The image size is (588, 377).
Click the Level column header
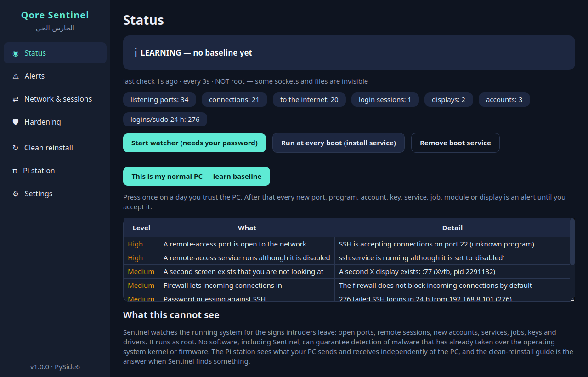(141, 228)
